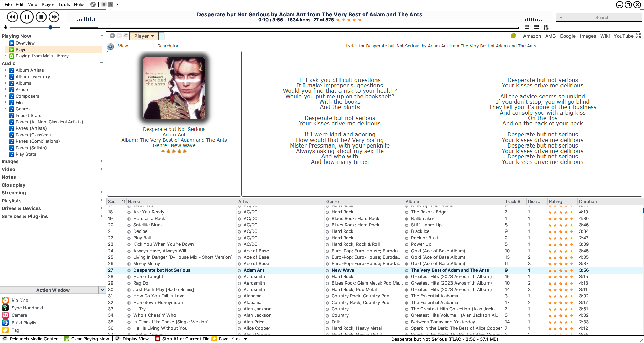Select the Overview item under Playing Now
This screenshot has height=343, width=644.
(25, 43)
